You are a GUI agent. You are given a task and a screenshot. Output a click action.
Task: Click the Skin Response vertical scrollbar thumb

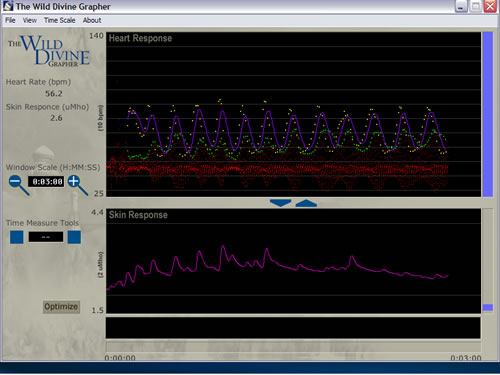[x=488, y=307]
